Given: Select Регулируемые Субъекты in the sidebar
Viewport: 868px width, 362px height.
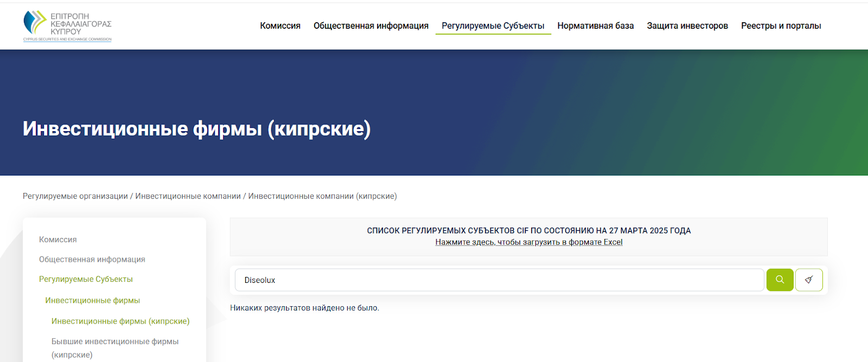Looking at the screenshot, I should (86, 279).
